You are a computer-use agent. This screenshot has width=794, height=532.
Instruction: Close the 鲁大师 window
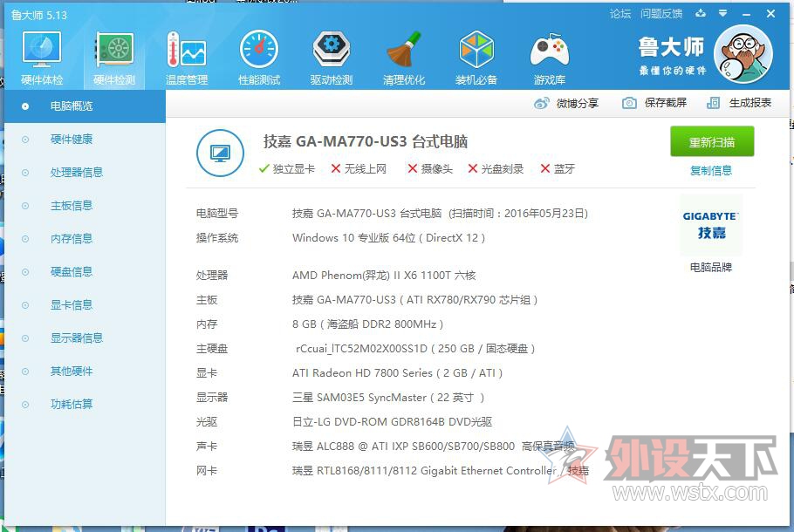pos(770,14)
